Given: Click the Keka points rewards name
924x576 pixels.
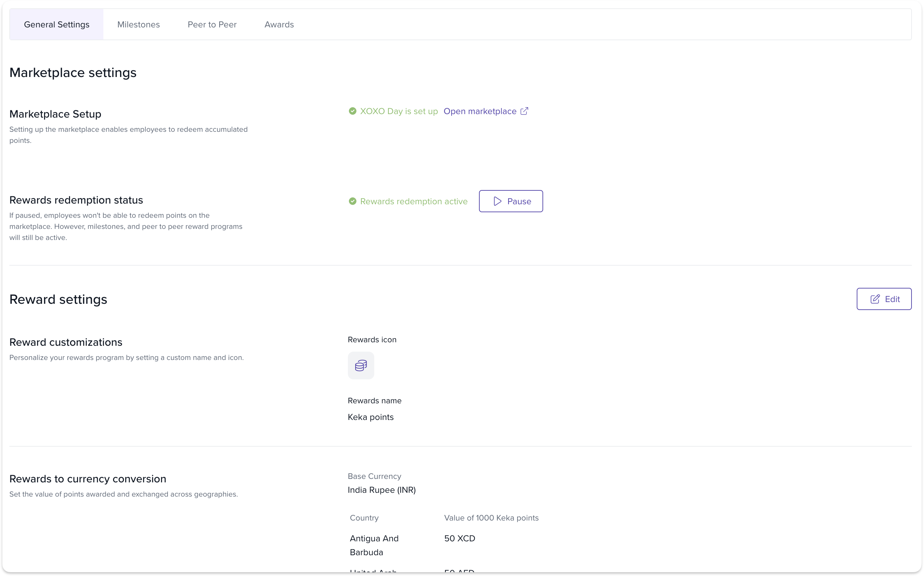Looking at the screenshot, I should coord(370,417).
